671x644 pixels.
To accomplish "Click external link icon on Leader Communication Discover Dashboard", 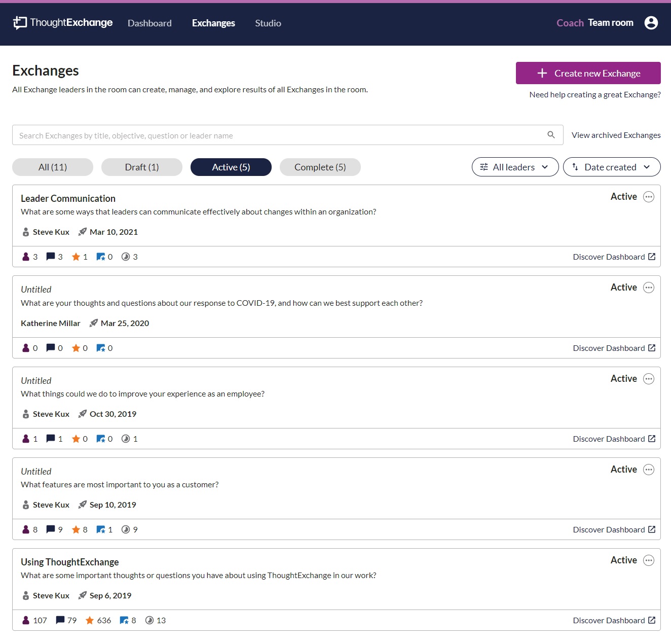I will (x=652, y=257).
